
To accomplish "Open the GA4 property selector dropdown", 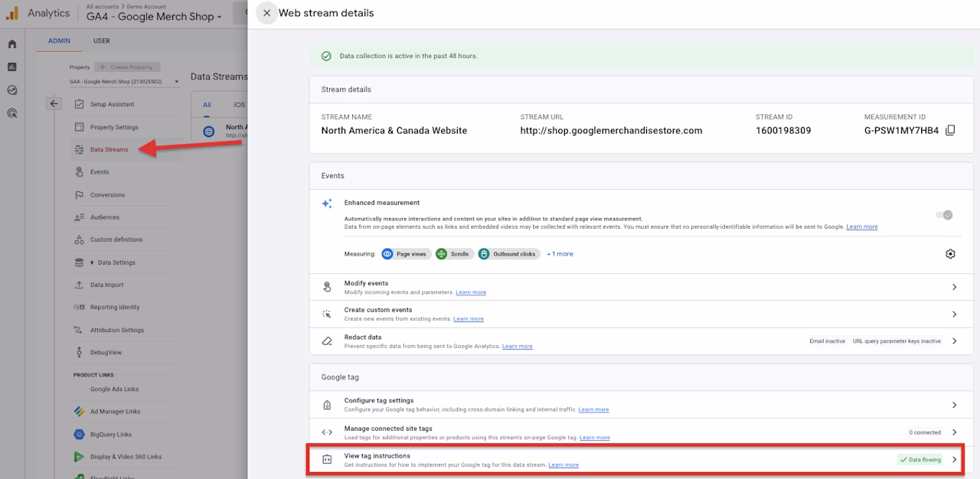I will point(124,81).
